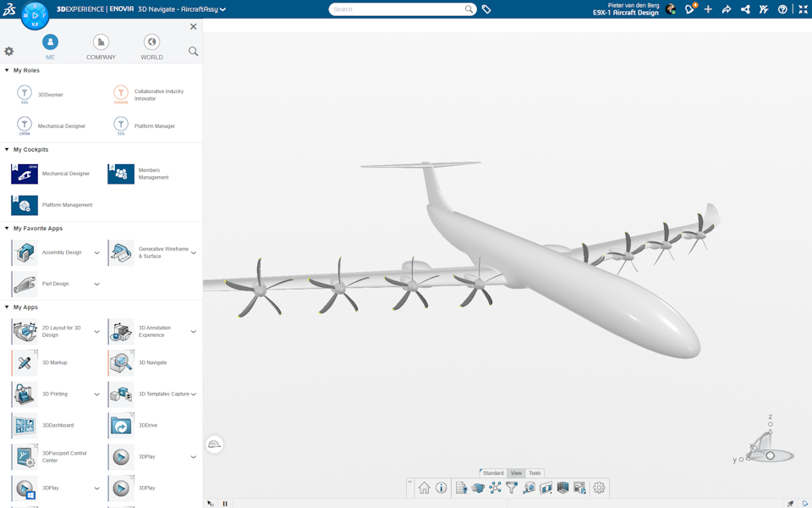The image size is (812, 508).
Task: Click the filter tool in the View toolbar
Action: click(x=511, y=488)
